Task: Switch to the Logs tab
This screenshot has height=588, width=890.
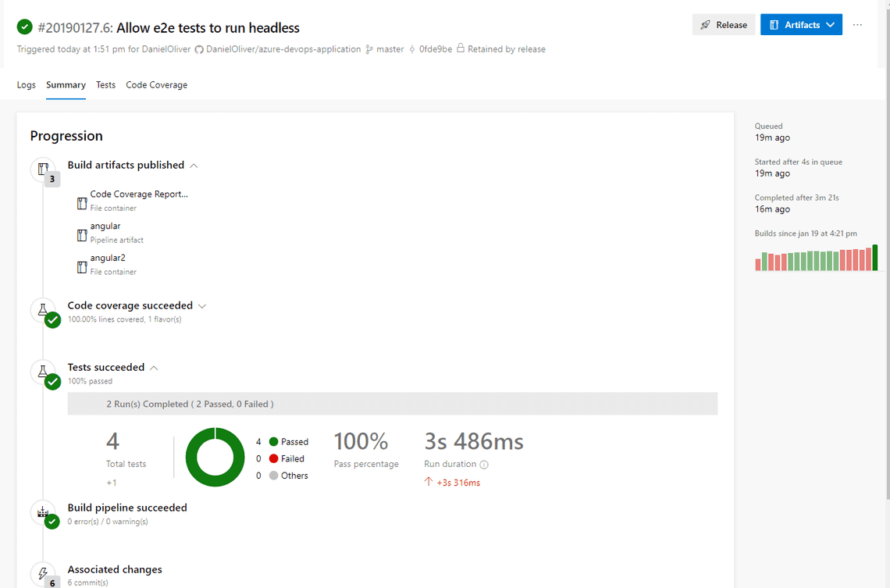Action: point(27,85)
